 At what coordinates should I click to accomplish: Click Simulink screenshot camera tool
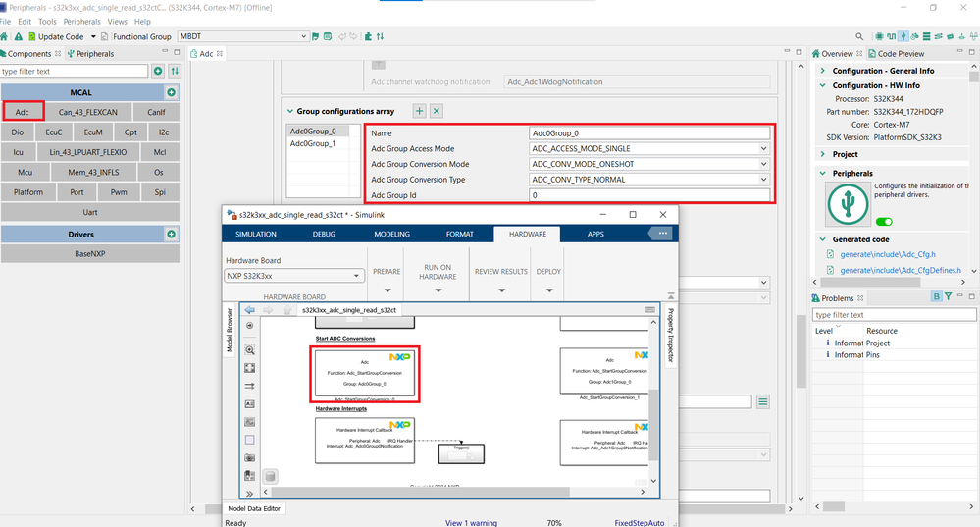[250, 458]
